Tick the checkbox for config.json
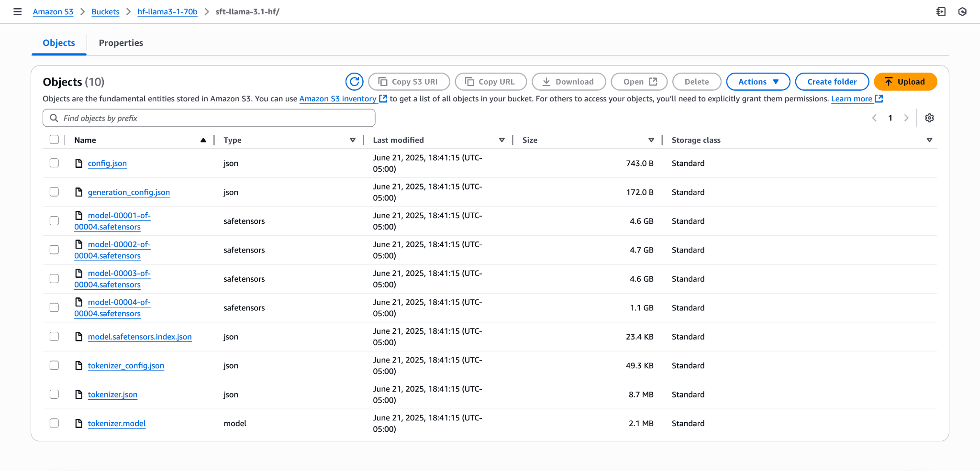The width and height of the screenshot is (980, 471). (54, 163)
